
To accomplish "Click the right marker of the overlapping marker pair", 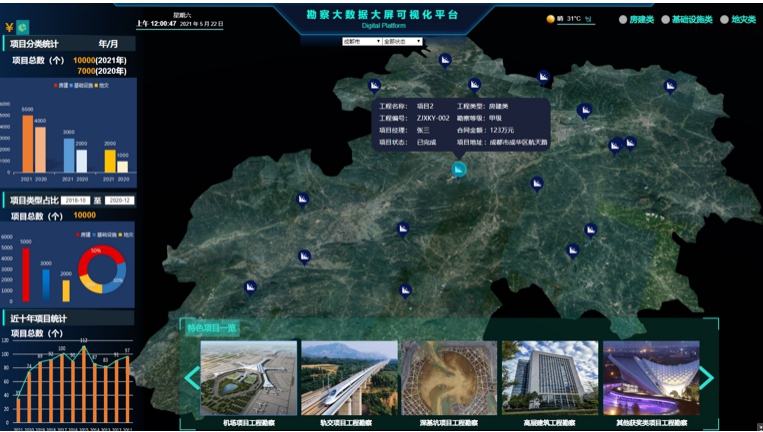I will coord(630,144).
